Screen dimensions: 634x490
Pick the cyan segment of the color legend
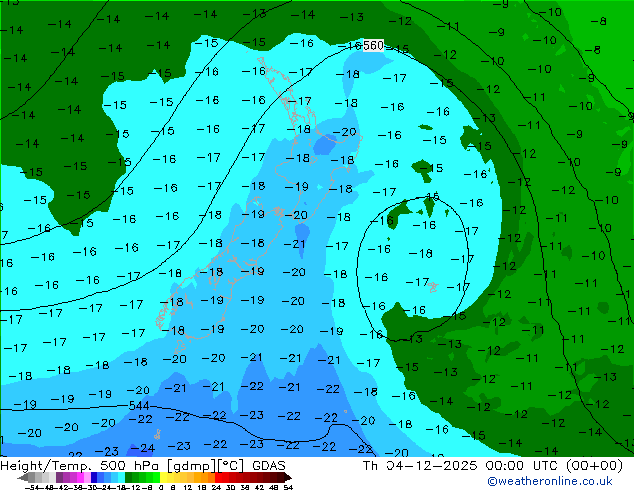tap(121, 477)
